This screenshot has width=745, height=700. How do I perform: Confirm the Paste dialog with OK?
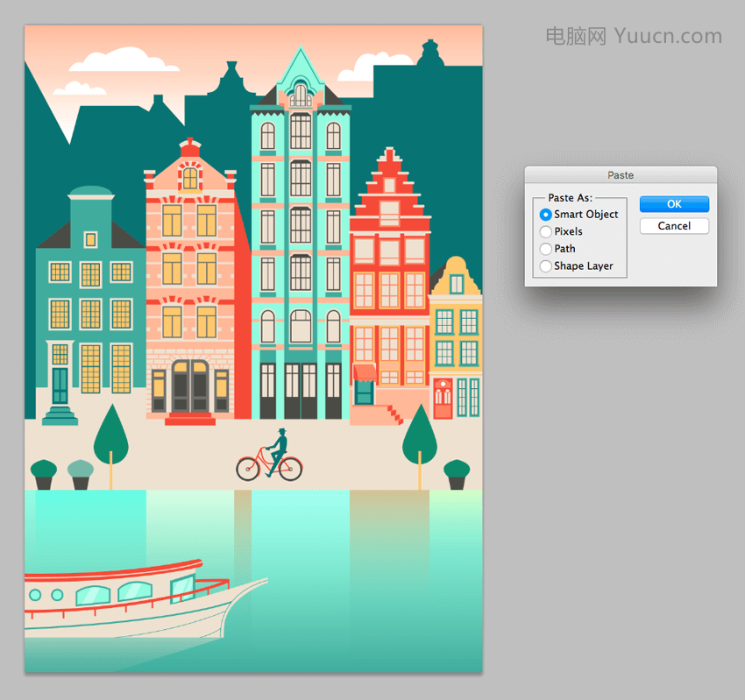(674, 204)
